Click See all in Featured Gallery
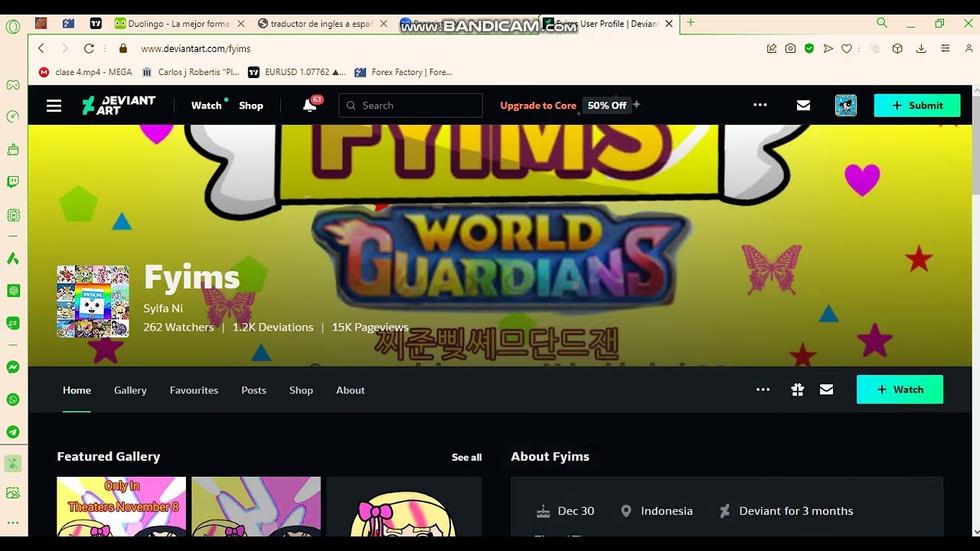The image size is (980, 551). pos(466,458)
